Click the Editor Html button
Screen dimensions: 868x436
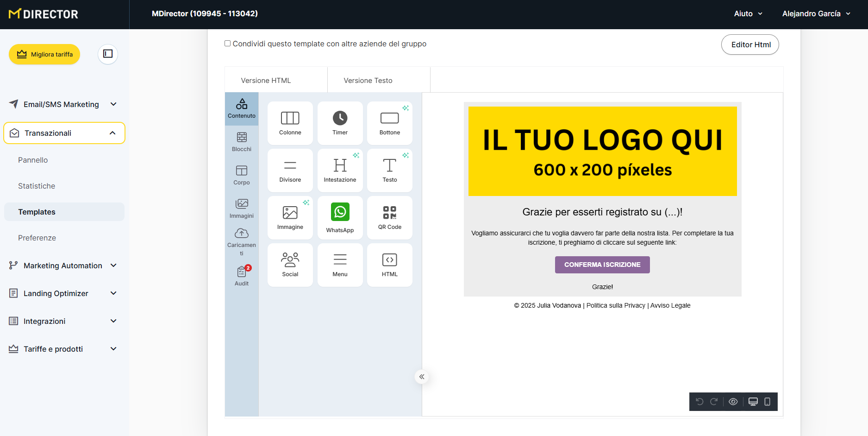(750, 44)
